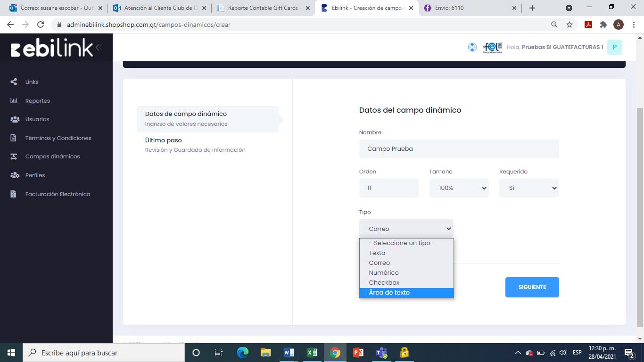Switch to Envío: 6110 tab
The image size is (644, 362).
click(471, 8)
